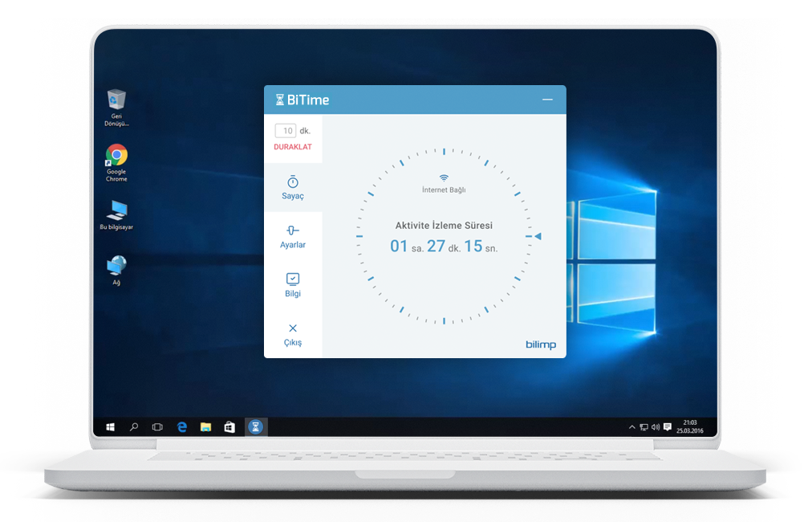Click the Wi-Fi icon above İnternet Bağlı
This screenshot has height=522, width=812.
(444, 177)
